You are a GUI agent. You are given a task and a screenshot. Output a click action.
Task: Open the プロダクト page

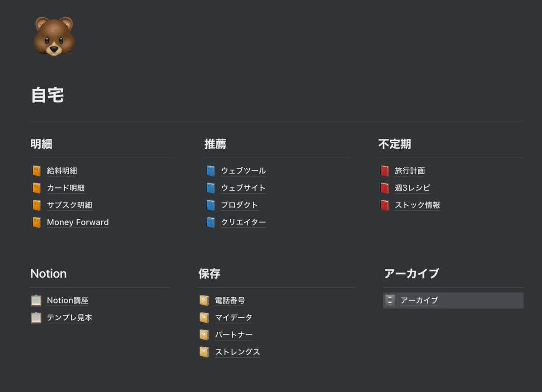pos(239,205)
